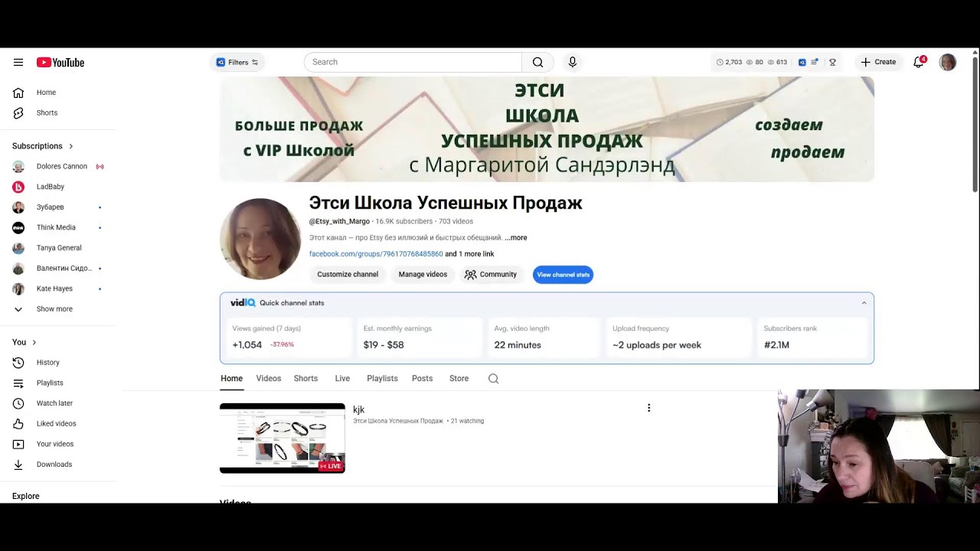Open the Explore section heading
The width and height of the screenshot is (980, 551).
26,496
